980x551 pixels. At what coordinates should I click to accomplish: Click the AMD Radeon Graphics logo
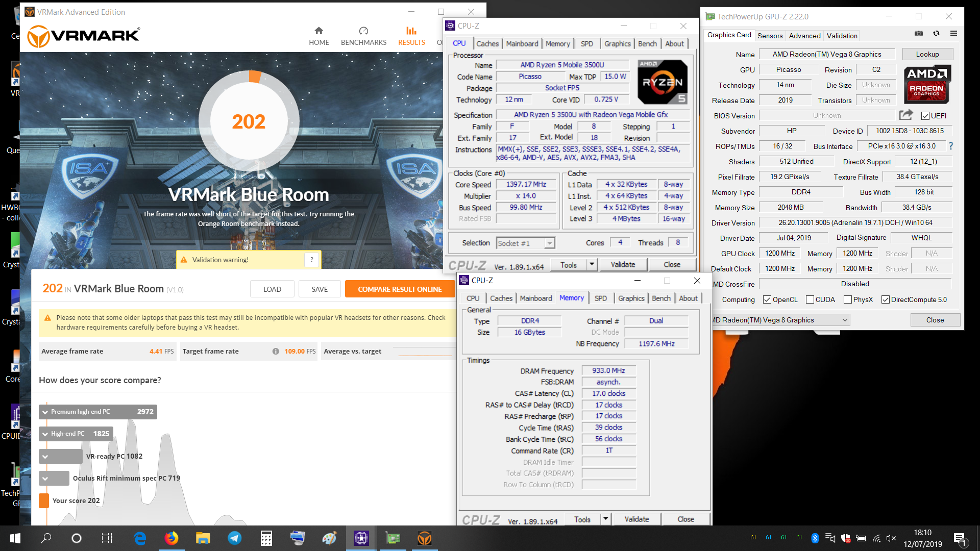pos(927,85)
